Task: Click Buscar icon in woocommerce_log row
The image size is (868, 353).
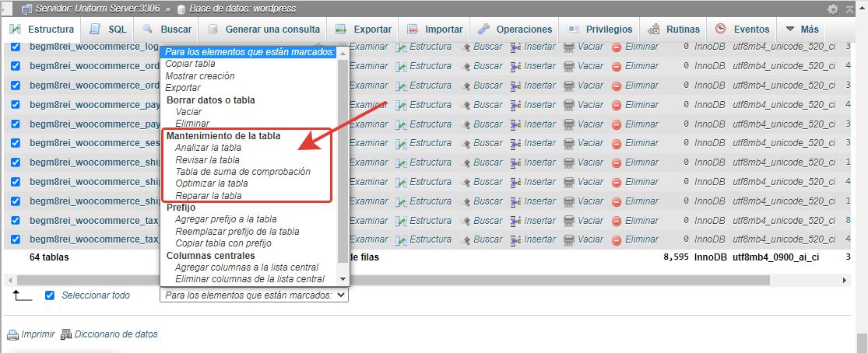Action: click(465, 47)
